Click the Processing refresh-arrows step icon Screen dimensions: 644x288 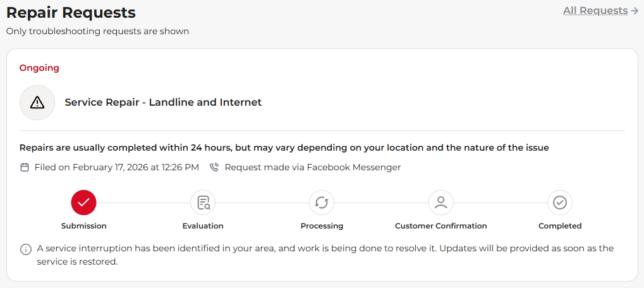point(322,203)
